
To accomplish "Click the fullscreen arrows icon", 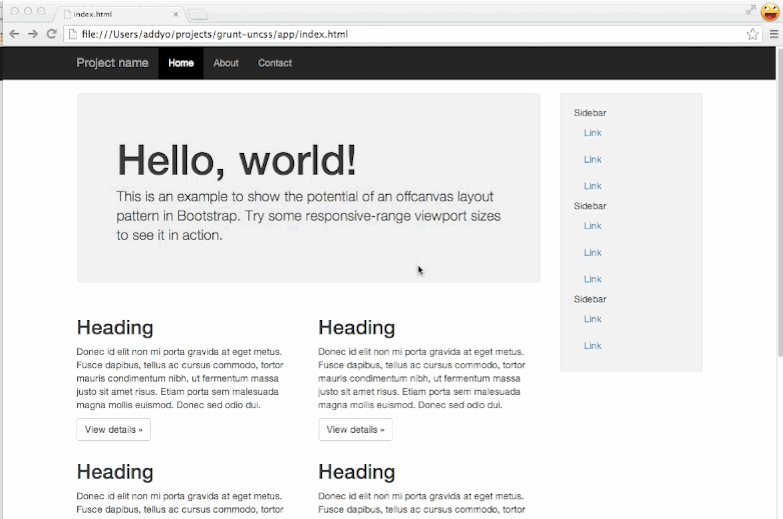I will click(x=751, y=10).
